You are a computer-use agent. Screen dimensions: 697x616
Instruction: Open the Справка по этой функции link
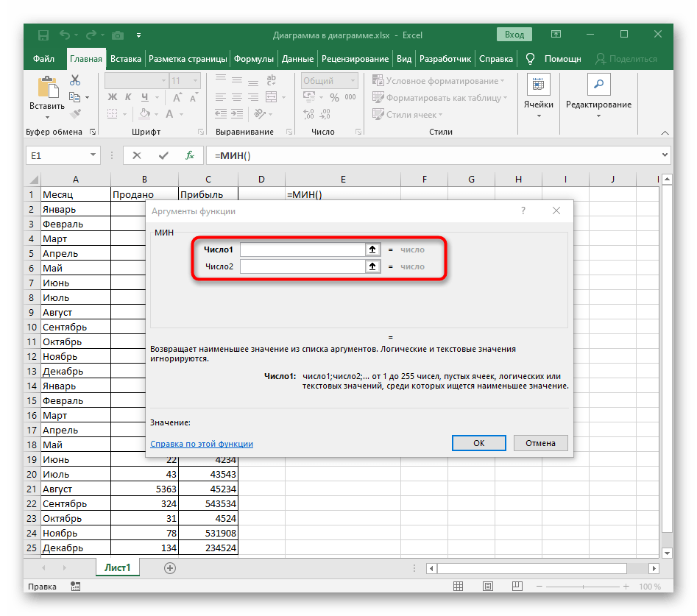pyautogui.click(x=202, y=444)
